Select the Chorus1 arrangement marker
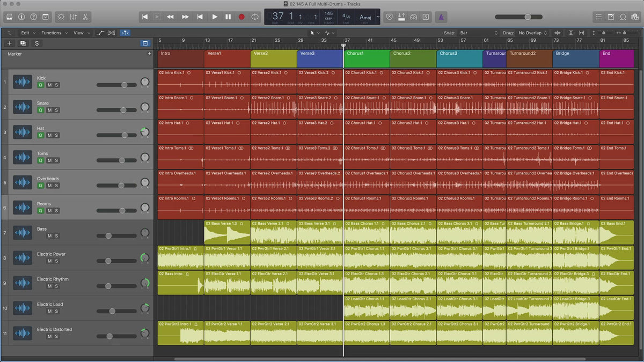Viewport: 644px width, 362px height. point(366,58)
